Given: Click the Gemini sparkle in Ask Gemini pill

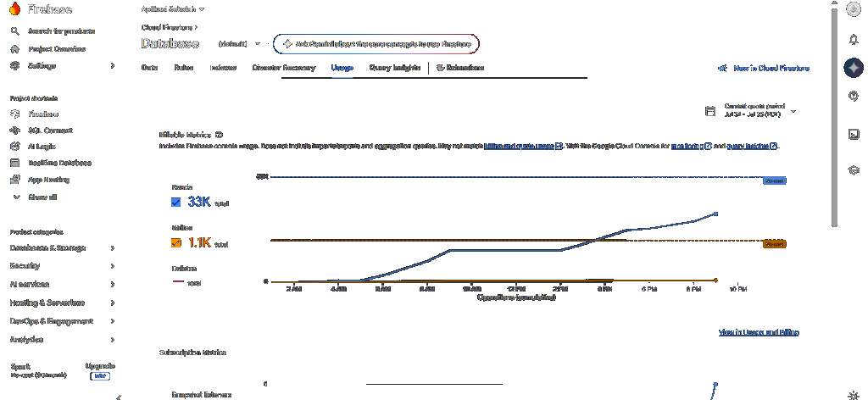Looking at the screenshot, I should pyautogui.click(x=287, y=44).
